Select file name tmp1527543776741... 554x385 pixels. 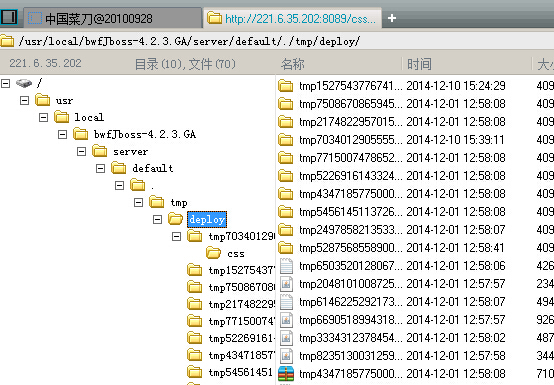(x=350, y=86)
